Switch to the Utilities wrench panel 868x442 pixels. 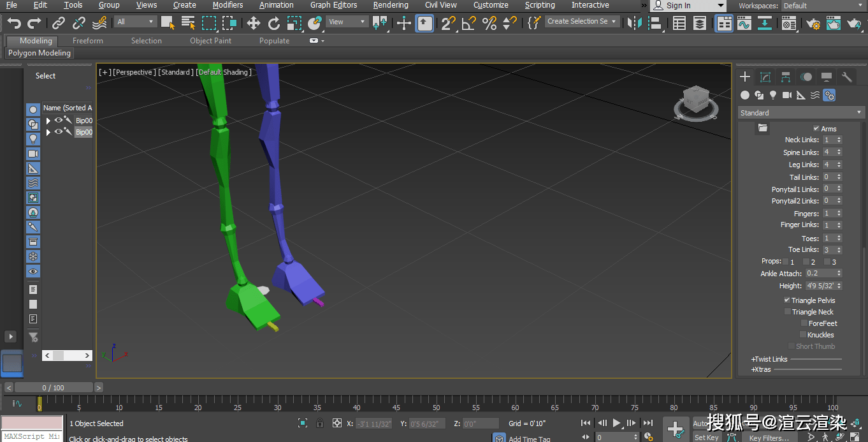pyautogui.click(x=846, y=77)
